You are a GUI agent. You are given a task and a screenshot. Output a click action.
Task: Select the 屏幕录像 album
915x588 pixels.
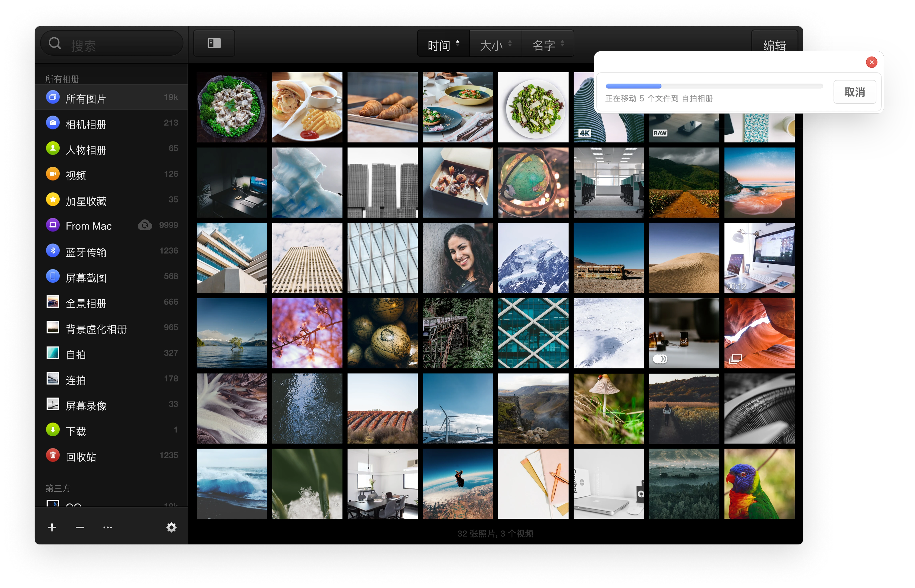(112, 405)
